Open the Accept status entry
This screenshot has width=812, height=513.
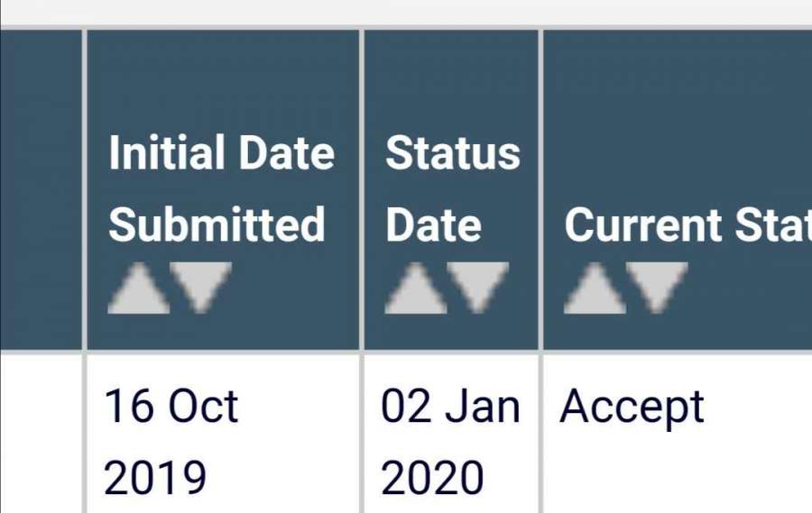(x=632, y=407)
